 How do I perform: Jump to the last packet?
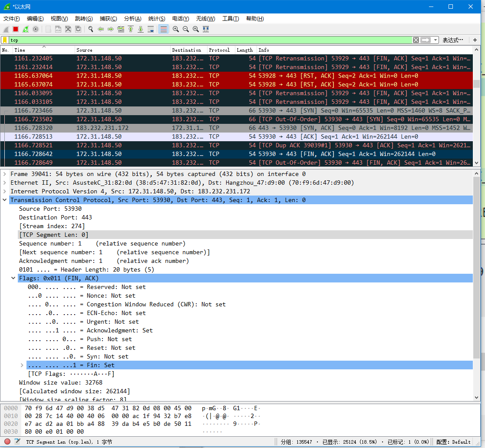coord(140,29)
